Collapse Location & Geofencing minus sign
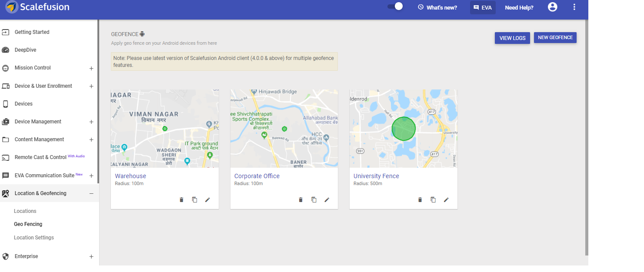The width and height of the screenshot is (644, 272). 91,194
